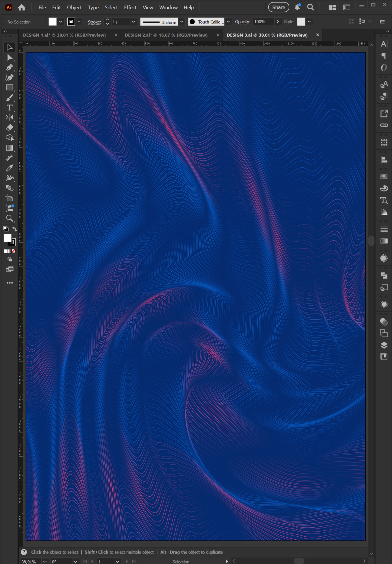
Task: Select the Pen tool
Action: click(10, 68)
